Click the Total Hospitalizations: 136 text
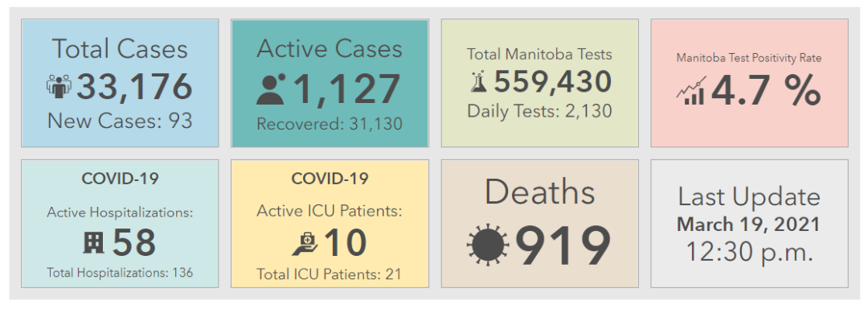This screenshot has width=868, height=309. 120,273
